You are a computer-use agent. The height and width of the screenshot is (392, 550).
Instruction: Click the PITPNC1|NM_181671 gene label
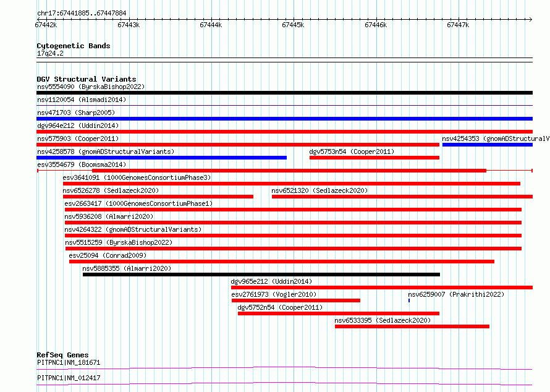pyautogui.click(x=69, y=362)
